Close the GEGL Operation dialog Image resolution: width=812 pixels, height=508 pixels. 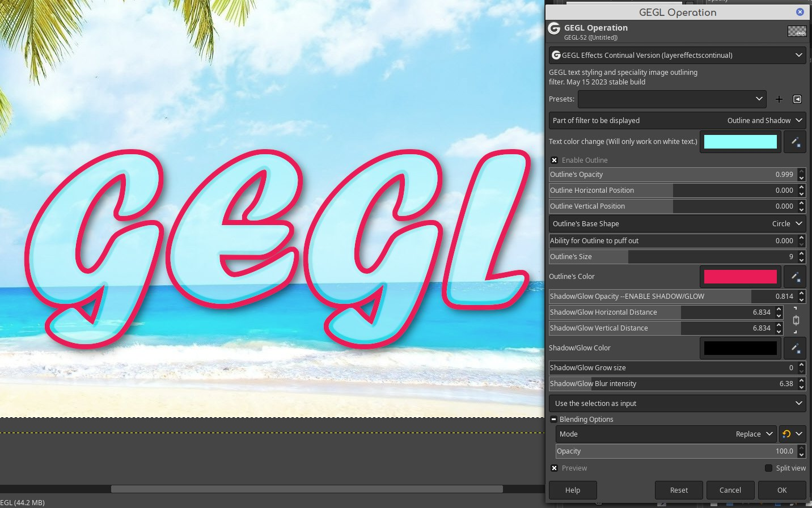tap(800, 12)
